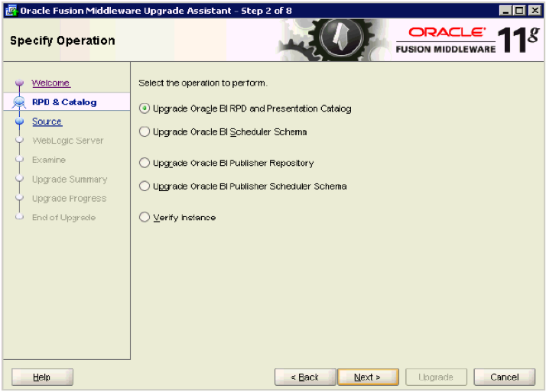This screenshot has height=392, width=546.
Task: Open the Welcome step link
Action: point(50,83)
